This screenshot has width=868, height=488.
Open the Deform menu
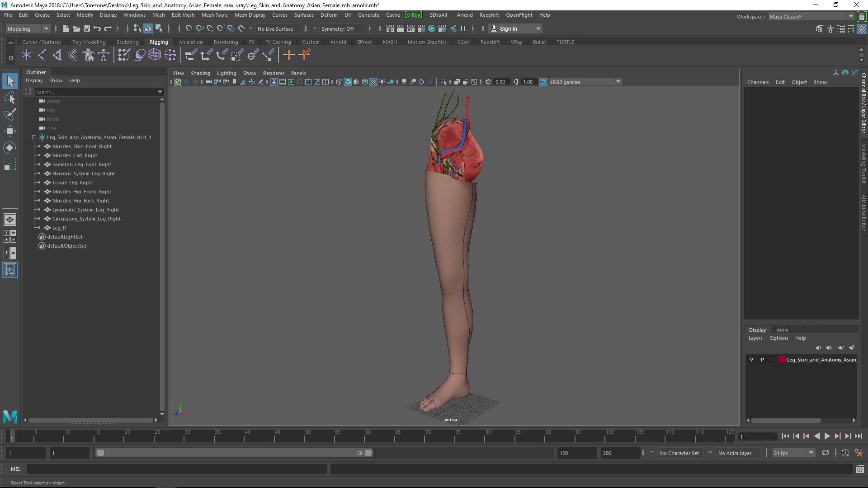329,15
